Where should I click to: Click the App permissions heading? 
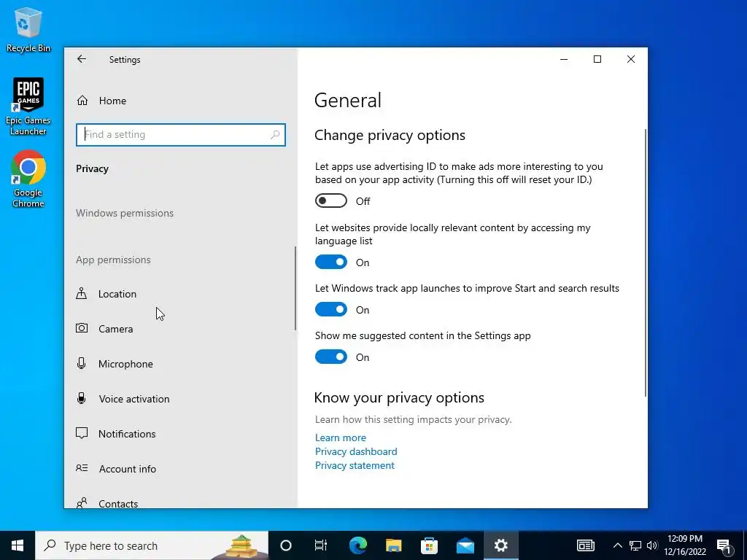click(113, 260)
